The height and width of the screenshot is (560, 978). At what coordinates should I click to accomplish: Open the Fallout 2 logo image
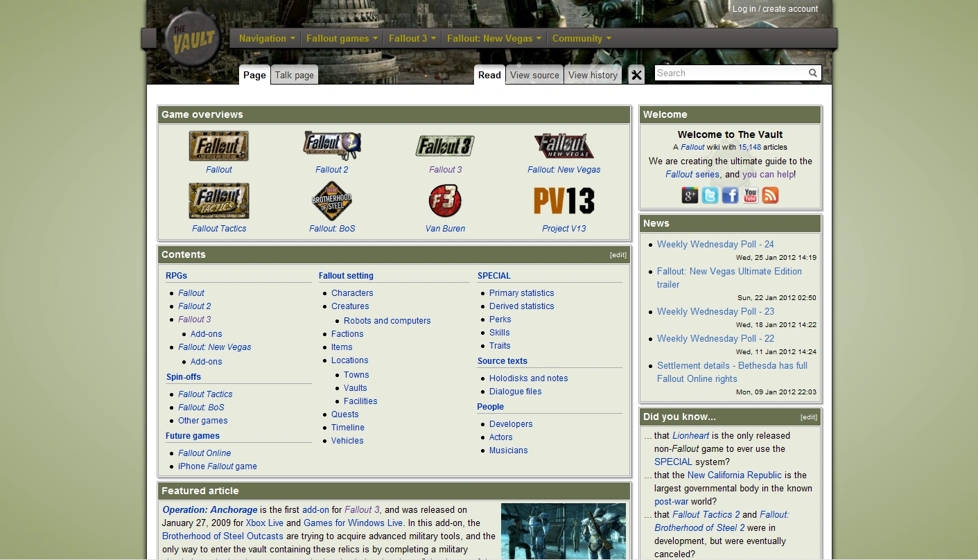click(x=332, y=146)
